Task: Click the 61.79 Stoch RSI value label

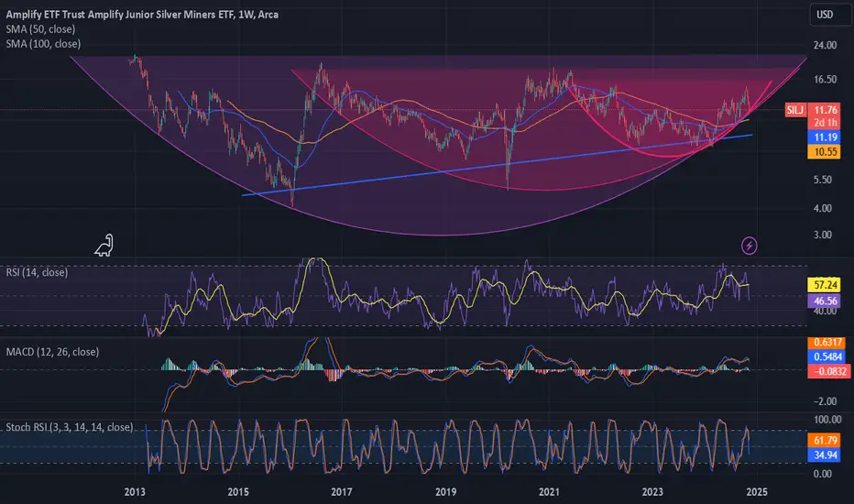Action: (x=826, y=440)
